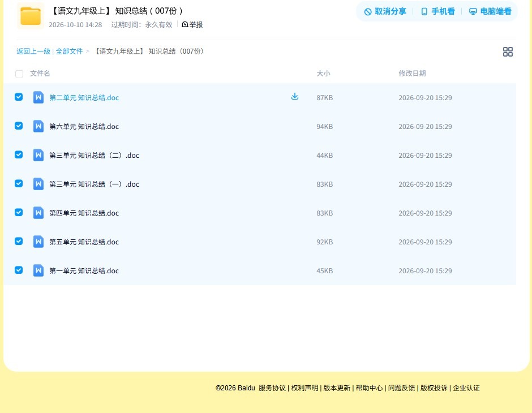
Task: Click share date 2026-10-10 14:28
Action: point(75,25)
